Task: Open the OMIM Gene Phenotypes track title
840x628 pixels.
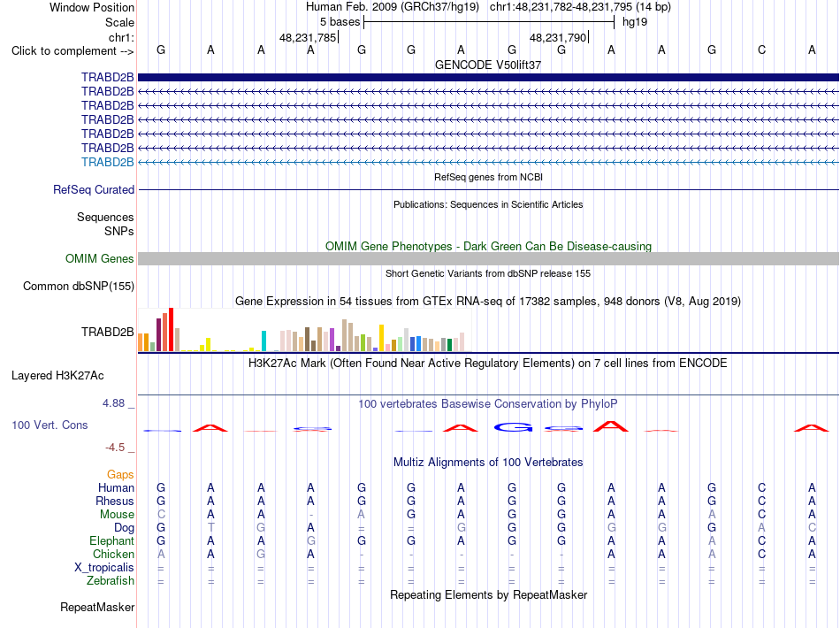Action: coord(488,246)
